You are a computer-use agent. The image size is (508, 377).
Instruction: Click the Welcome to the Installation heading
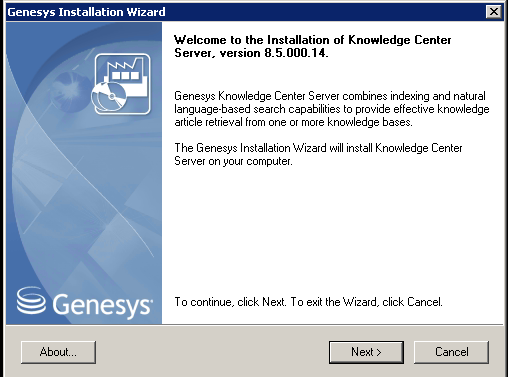coord(312,46)
